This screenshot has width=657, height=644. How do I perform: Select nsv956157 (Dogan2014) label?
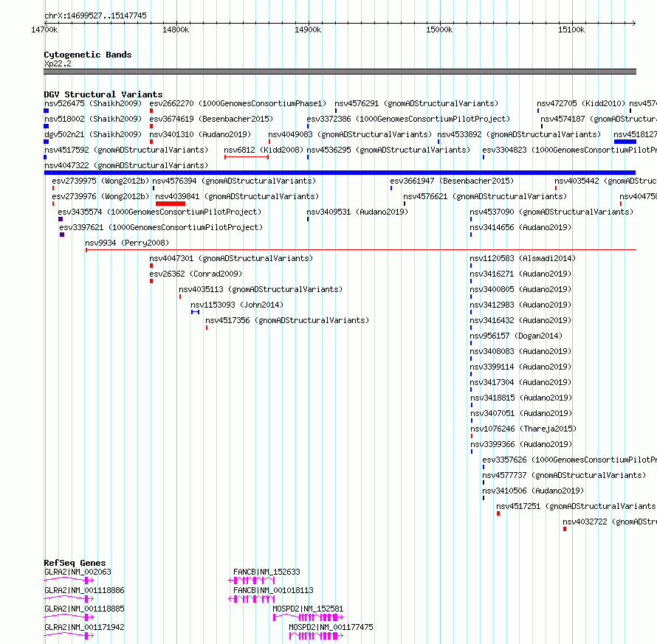[516, 336]
